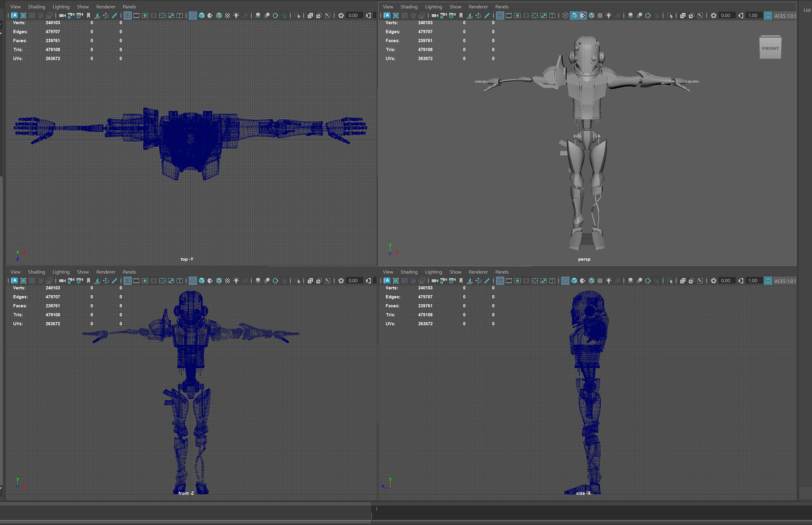Open Panels menu in front-Z viewport
The image size is (812, 525).
click(x=129, y=272)
